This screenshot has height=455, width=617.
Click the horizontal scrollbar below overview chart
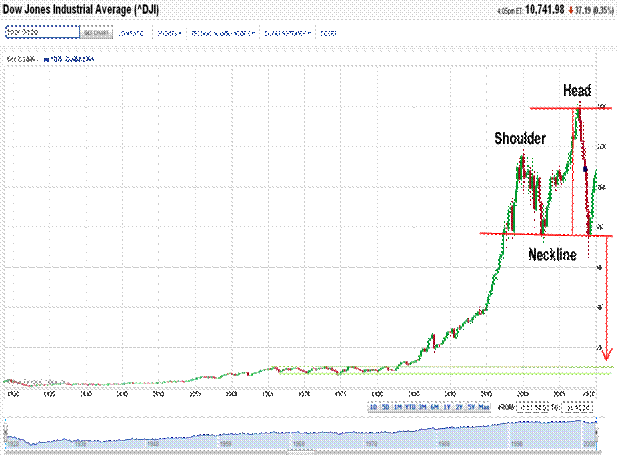(301, 452)
